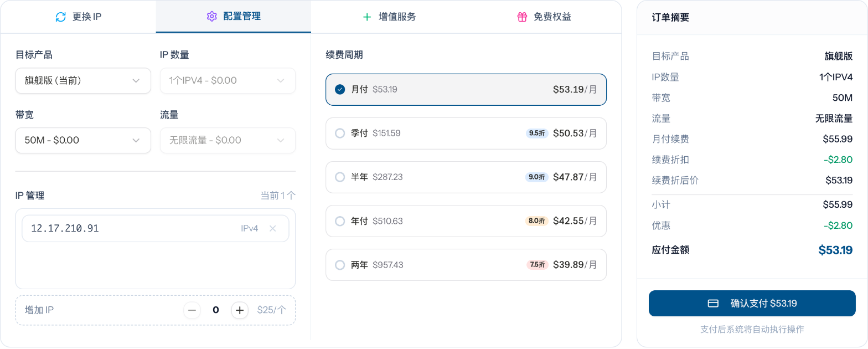The image size is (868, 349).
Task: Click the 7.5折 discount badge
Action: point(537,265)
